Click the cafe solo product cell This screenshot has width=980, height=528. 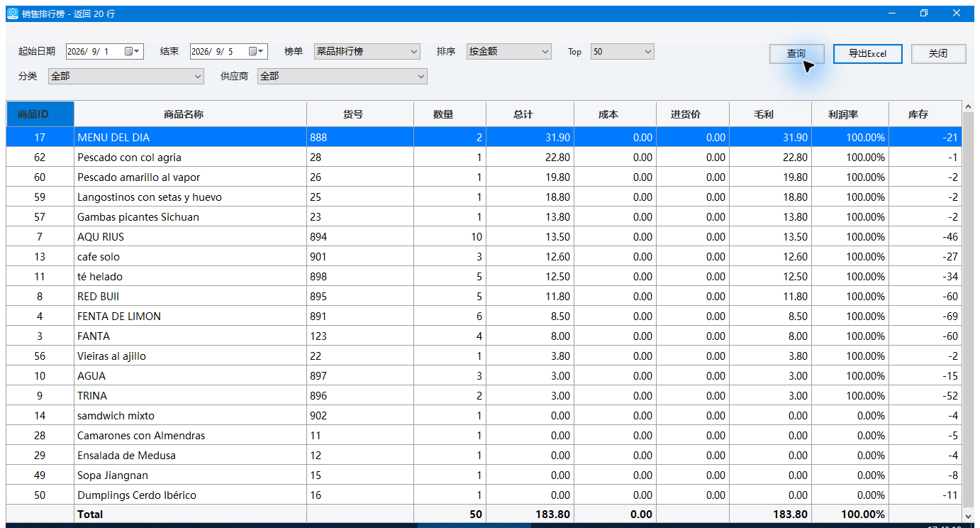(x=190, y=257)
